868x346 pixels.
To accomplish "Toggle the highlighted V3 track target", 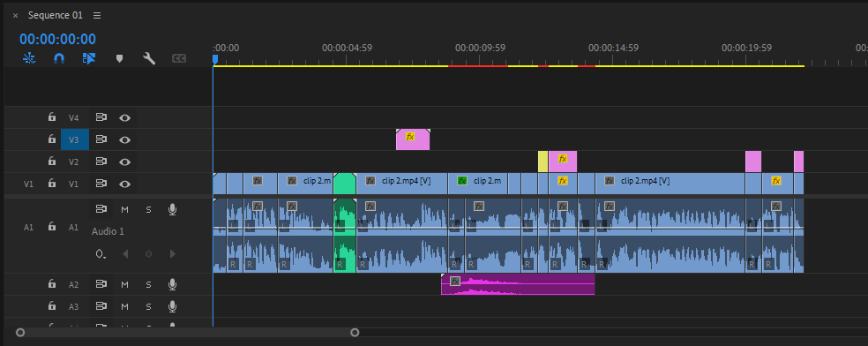I will click(x=74, y=139).
